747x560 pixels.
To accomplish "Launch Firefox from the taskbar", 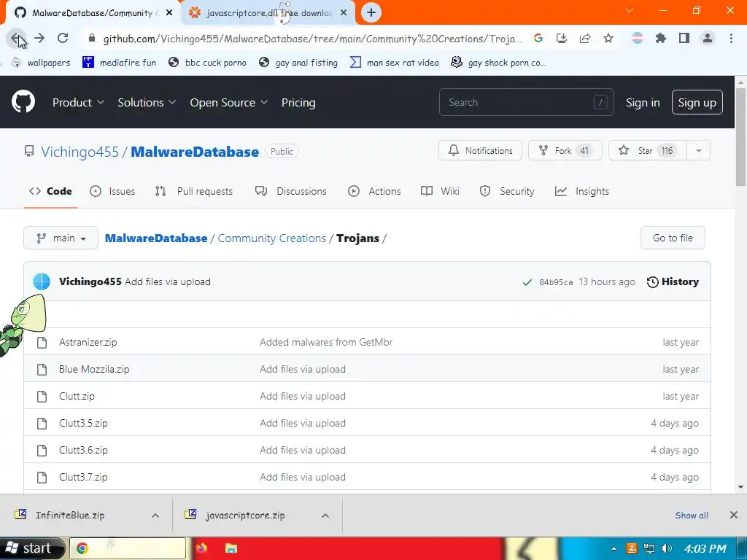I will click(x=201, y=548).
